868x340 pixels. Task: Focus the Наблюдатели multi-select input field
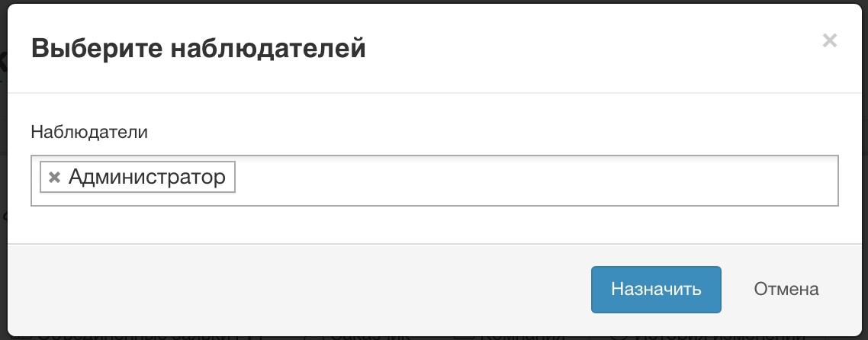[x=534, y=181]
